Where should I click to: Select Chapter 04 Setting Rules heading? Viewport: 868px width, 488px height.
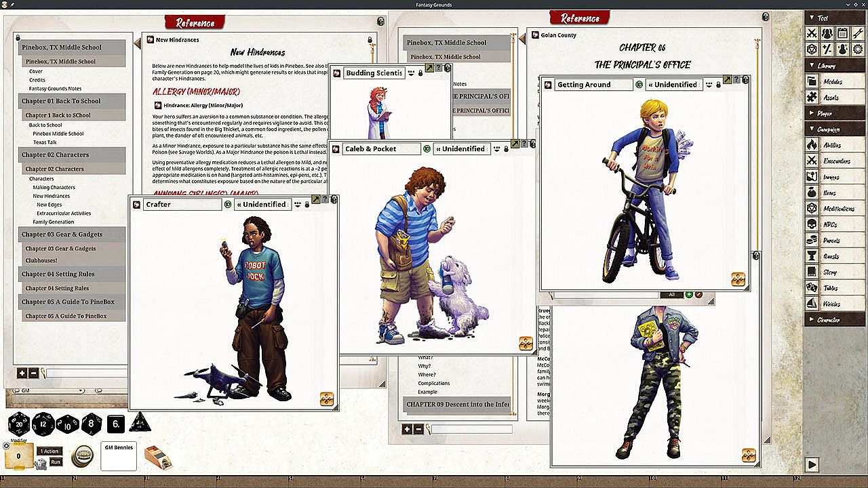73,274
